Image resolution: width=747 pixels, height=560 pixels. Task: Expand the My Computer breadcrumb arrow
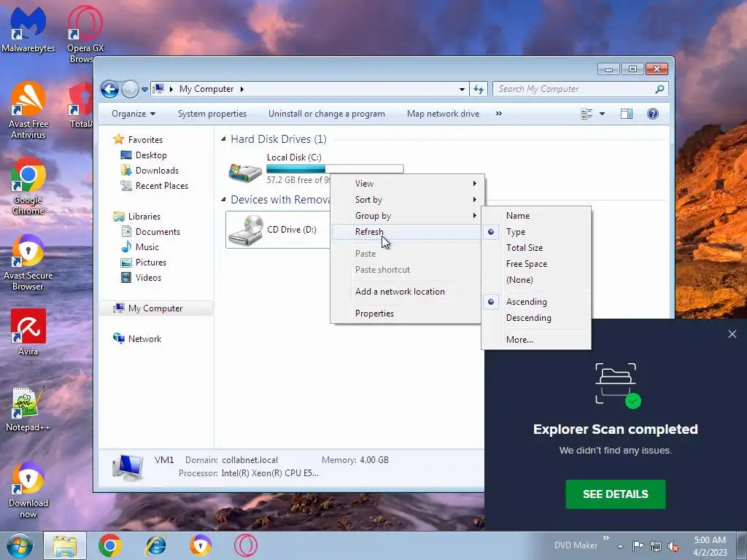pos(242,89)
